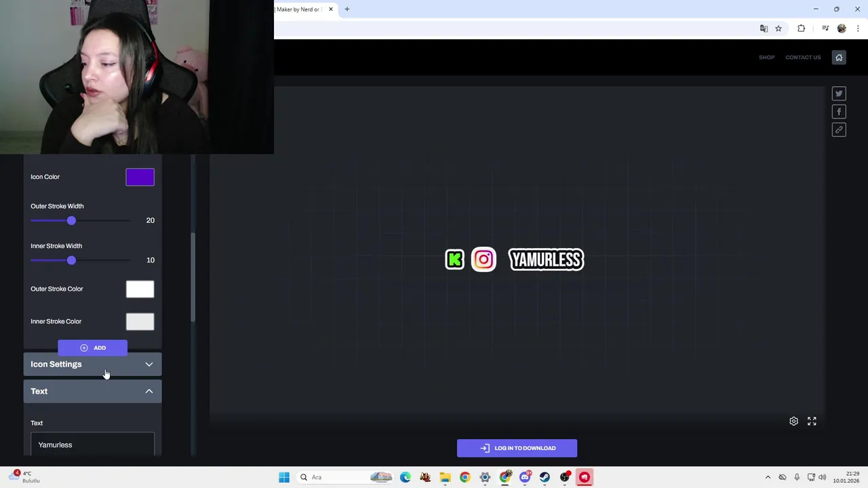Open the Inner Stroke Color swatch

click(140, 322)
